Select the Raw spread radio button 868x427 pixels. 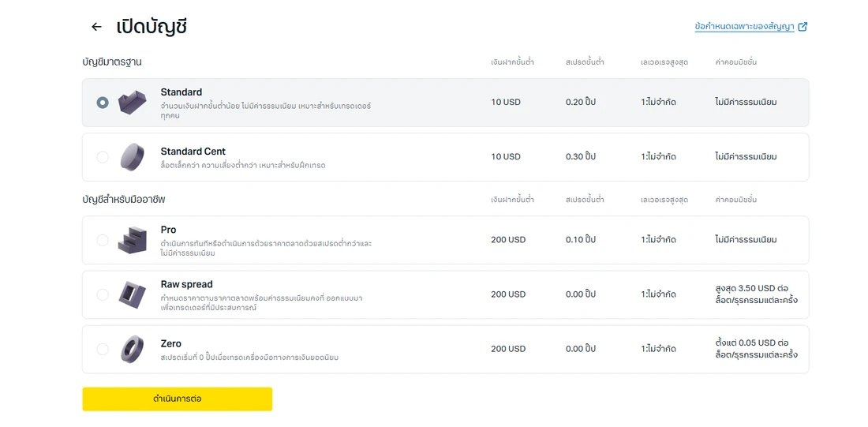pyautogui.click(x=103, y=294)
